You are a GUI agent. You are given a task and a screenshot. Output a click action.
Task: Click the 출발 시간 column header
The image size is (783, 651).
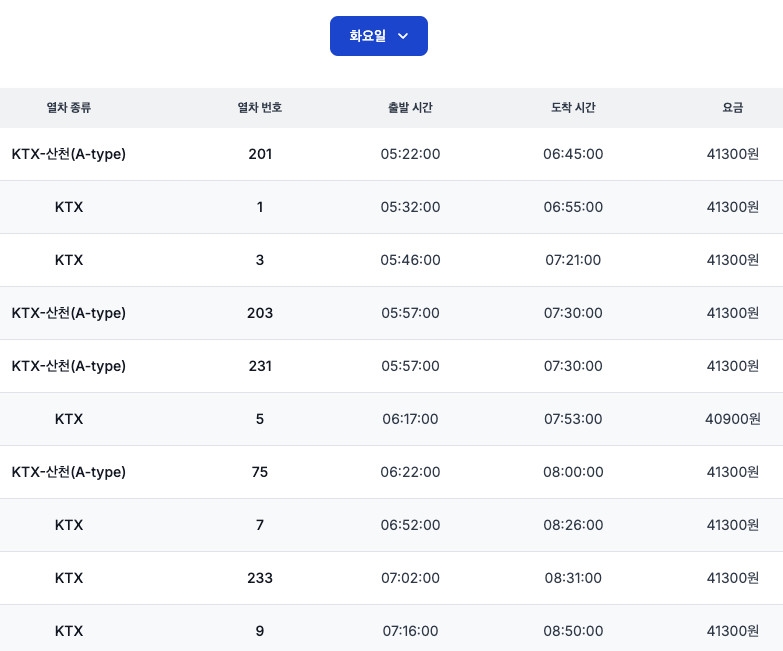click(x=410, y=108)
